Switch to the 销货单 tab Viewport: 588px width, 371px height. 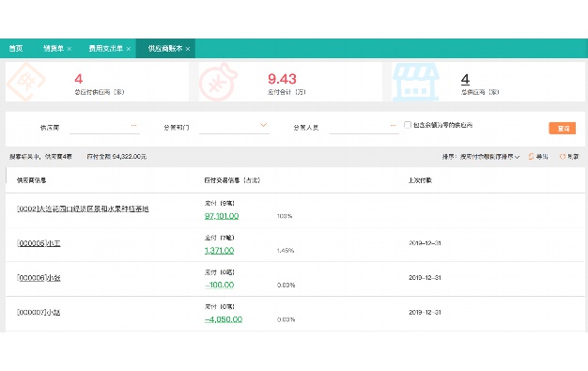(54, 49)
